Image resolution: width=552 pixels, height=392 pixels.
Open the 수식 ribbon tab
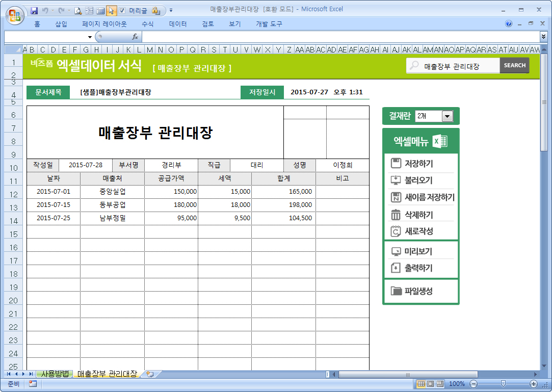[147, 24]
